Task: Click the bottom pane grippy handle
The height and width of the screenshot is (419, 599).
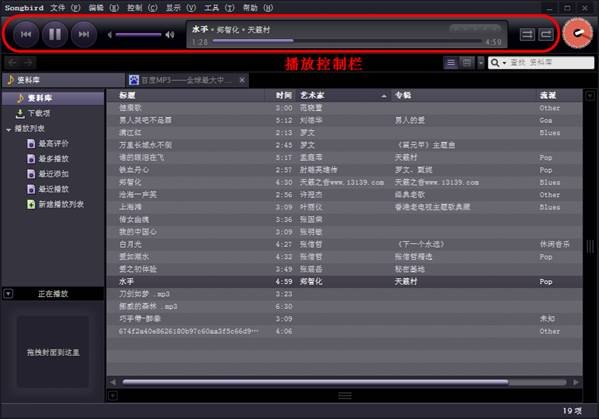Action: tap(345, 396)
